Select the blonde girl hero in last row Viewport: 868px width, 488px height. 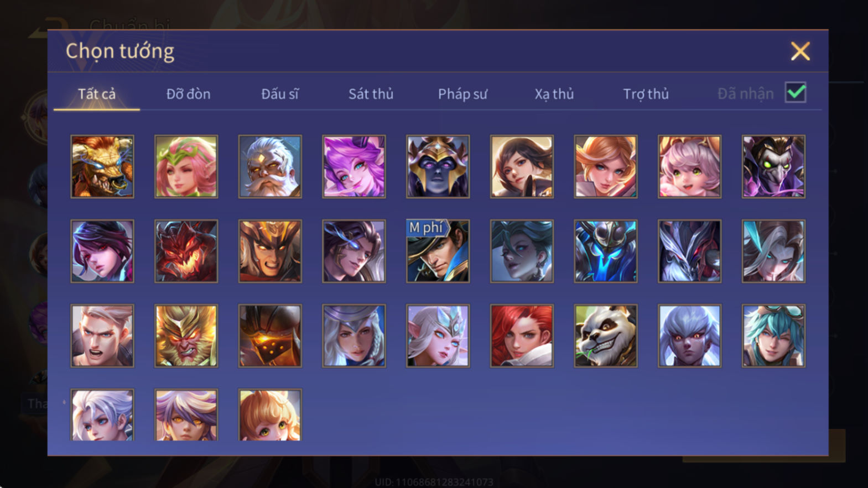(x=270, y=414)
